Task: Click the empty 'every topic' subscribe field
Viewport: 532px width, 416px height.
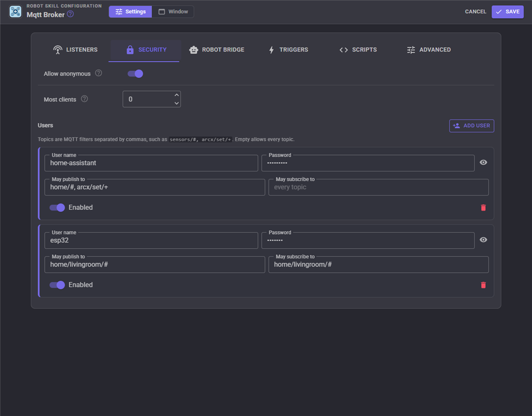Action: (x=379, y=187)
